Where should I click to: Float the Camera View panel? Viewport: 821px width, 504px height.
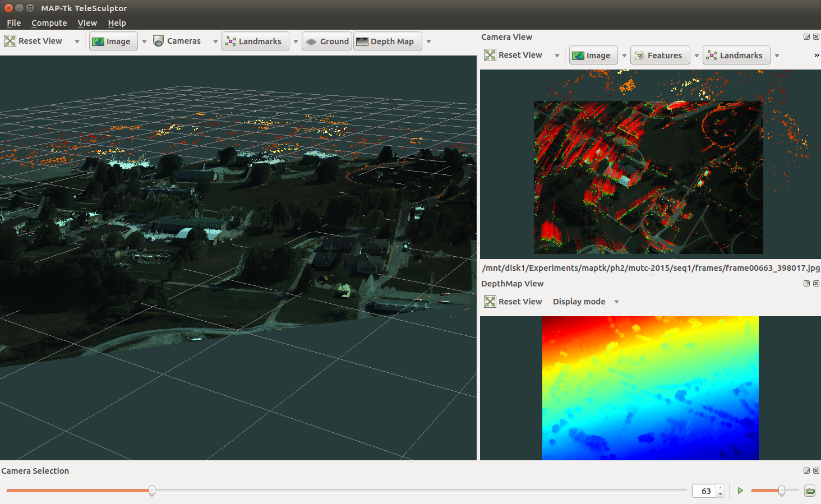806,37
